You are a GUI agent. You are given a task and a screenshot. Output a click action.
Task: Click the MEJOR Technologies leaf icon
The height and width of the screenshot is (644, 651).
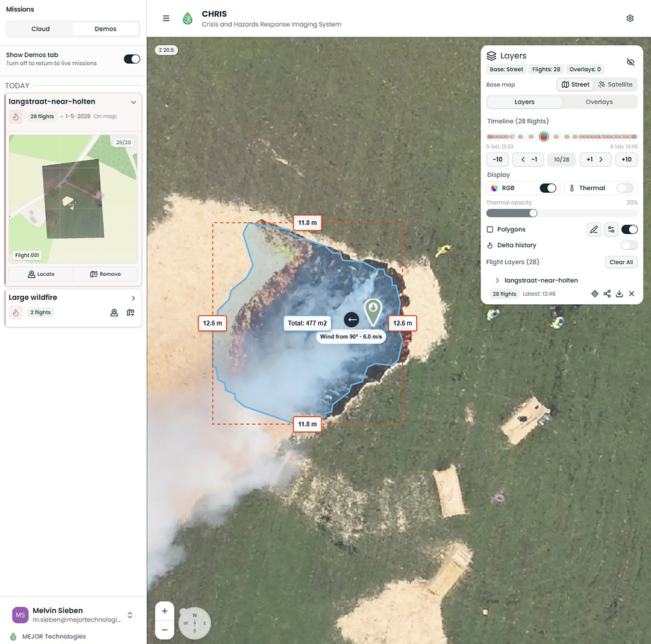13,637
